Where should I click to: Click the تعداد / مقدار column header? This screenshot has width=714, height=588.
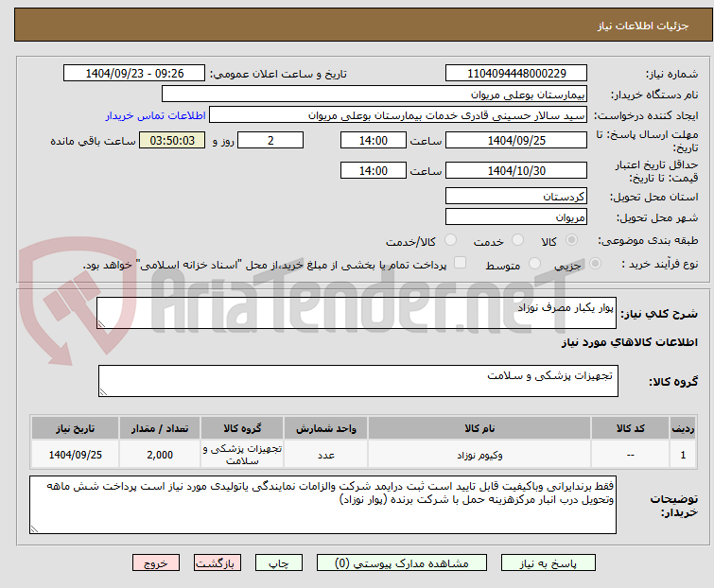(160, 428)
